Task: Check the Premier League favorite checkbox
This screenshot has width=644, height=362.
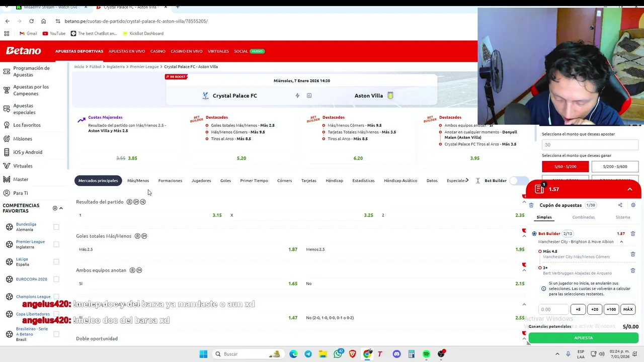Action: [56, 244]
